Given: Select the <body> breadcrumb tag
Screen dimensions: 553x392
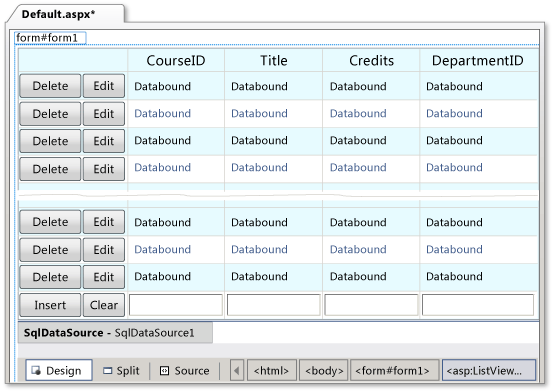Looking at the screenshot, I should coord(323,370).
